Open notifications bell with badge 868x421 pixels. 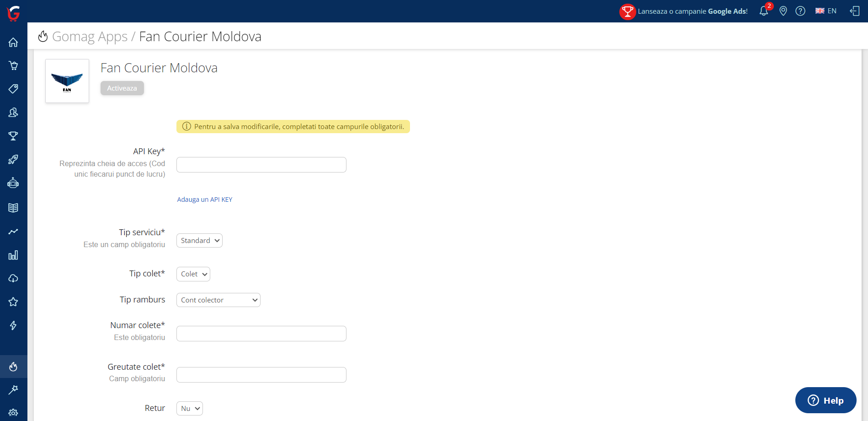[x=764, y=11]
